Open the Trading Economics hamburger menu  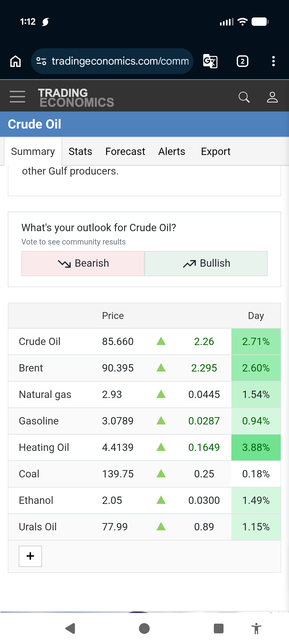(17, 97)
